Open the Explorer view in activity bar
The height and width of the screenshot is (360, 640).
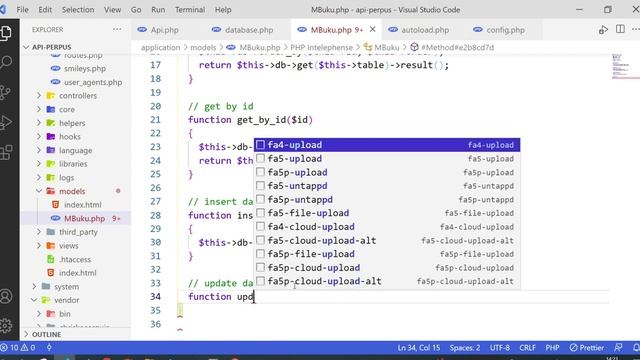pos(6,33)
